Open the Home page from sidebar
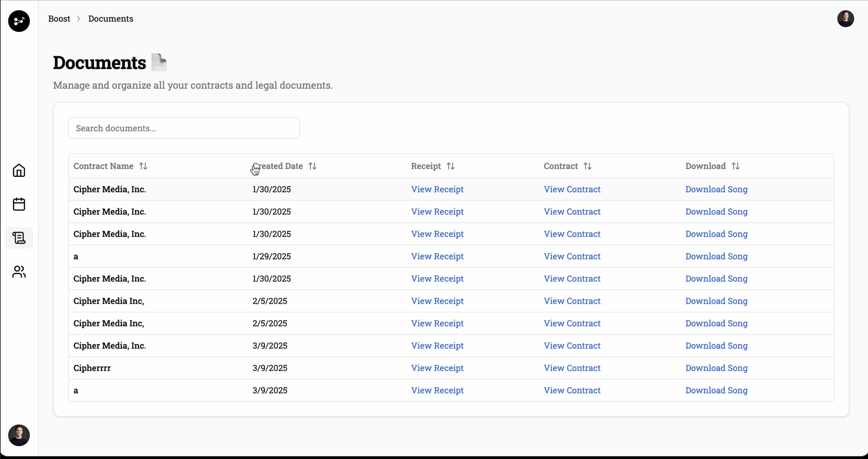The width and height of the screenshot is (868, 459). pyautogui.click(x=19, y=171)
